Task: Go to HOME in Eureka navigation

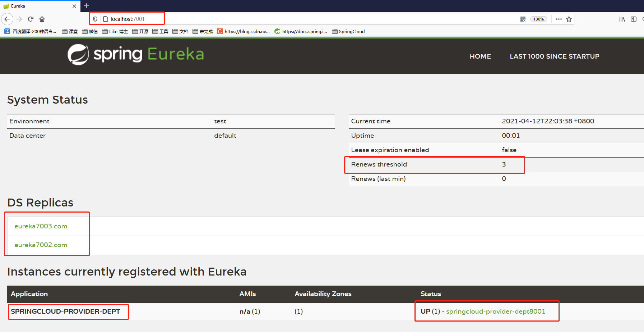Action: (480, 56)
